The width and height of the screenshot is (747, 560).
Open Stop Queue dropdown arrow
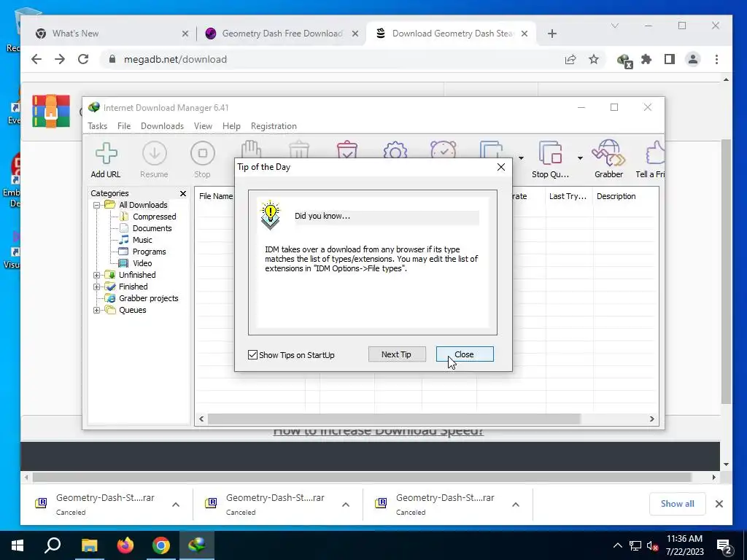[x=580, y=158]
